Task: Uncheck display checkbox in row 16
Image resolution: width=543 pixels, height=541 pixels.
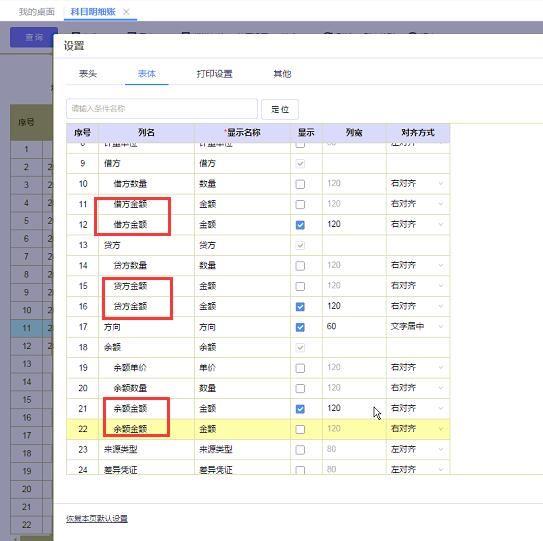Action: click(300, 307)
